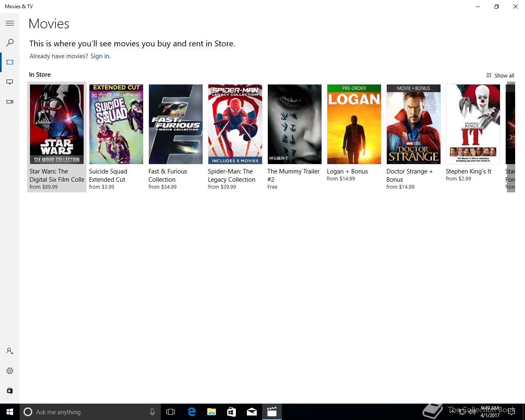Click the Fast & Furious Collection title text

click(x=168, y=176)
